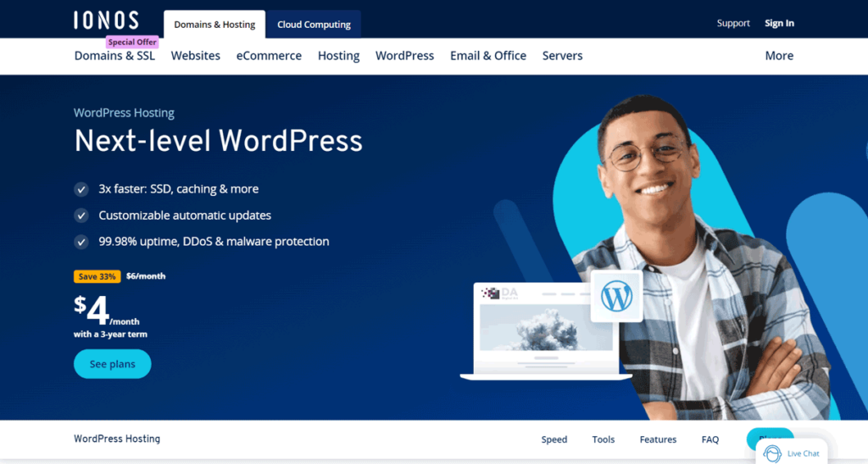The image size is (868, 464).
Task: Switch to the Domains & Hosting tab
Action: pos(214,25)
